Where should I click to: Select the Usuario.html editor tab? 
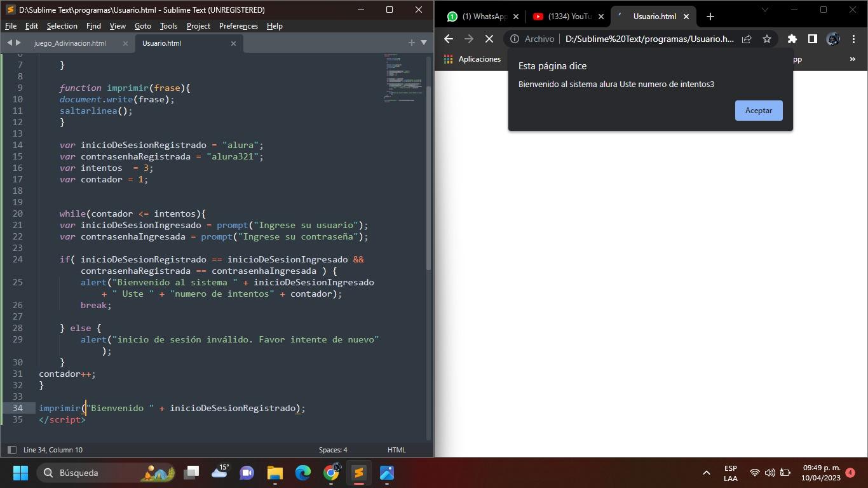(x=162, y=43)
